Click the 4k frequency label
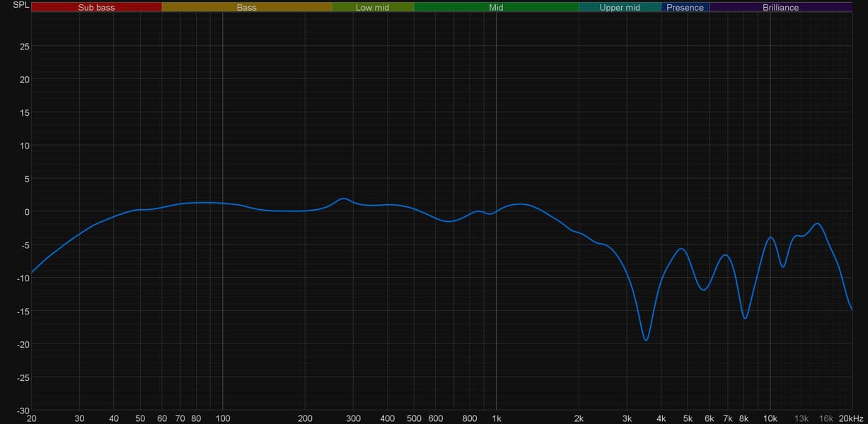 [x=661, y=419]
